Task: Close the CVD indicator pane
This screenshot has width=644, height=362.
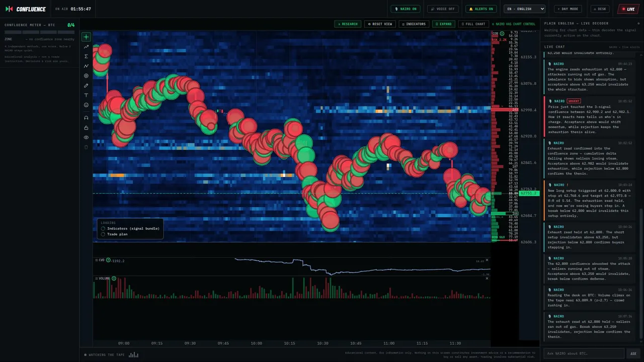Action: [x=487, y=260]
